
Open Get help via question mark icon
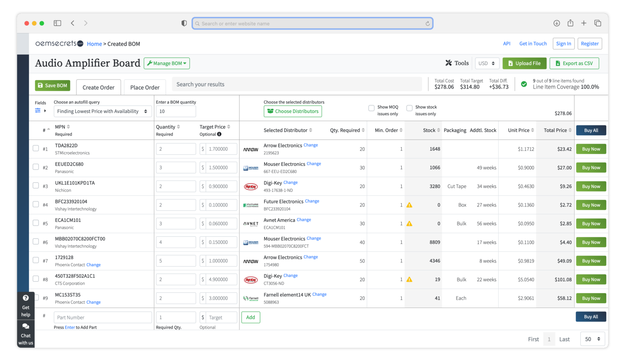(25, 297)
